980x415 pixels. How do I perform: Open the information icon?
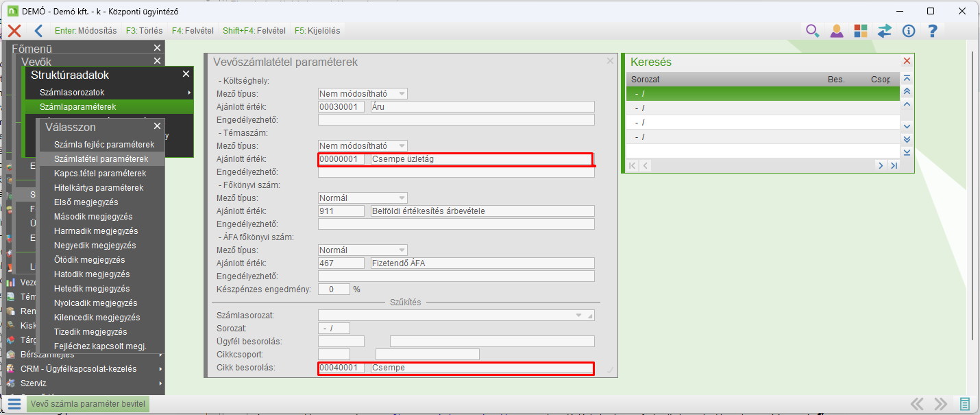(x=909, y=30)
